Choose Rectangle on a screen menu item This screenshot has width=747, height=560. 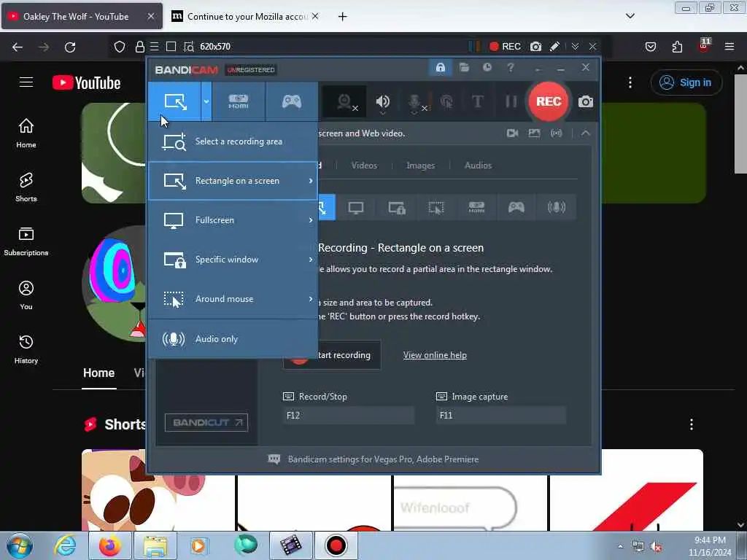point(233,181)
